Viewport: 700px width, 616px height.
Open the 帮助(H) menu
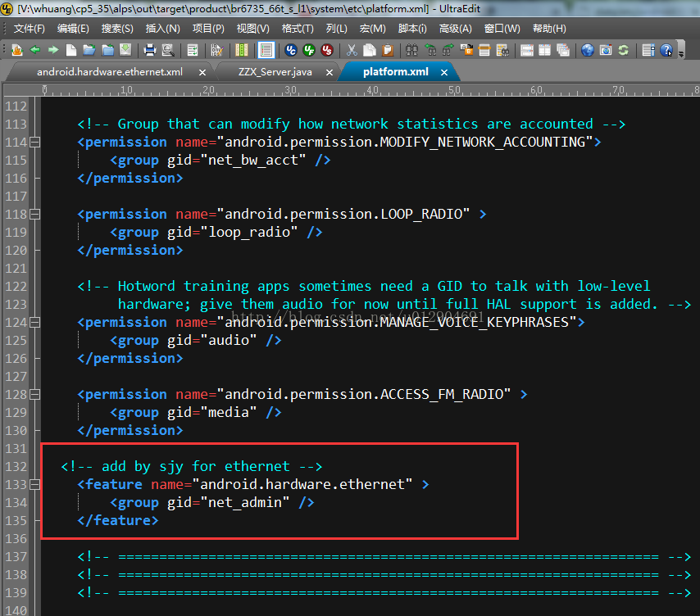point(549,29)
